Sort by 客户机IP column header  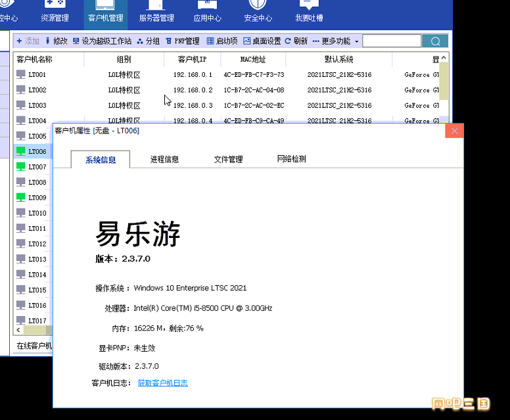[x=192, y=60]
